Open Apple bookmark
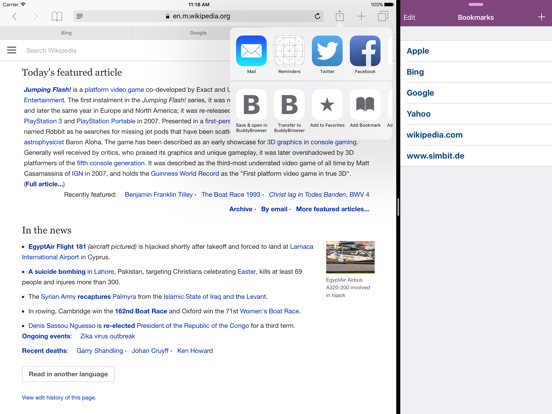Screen dimensions: 552x414 tap(476, 51)
